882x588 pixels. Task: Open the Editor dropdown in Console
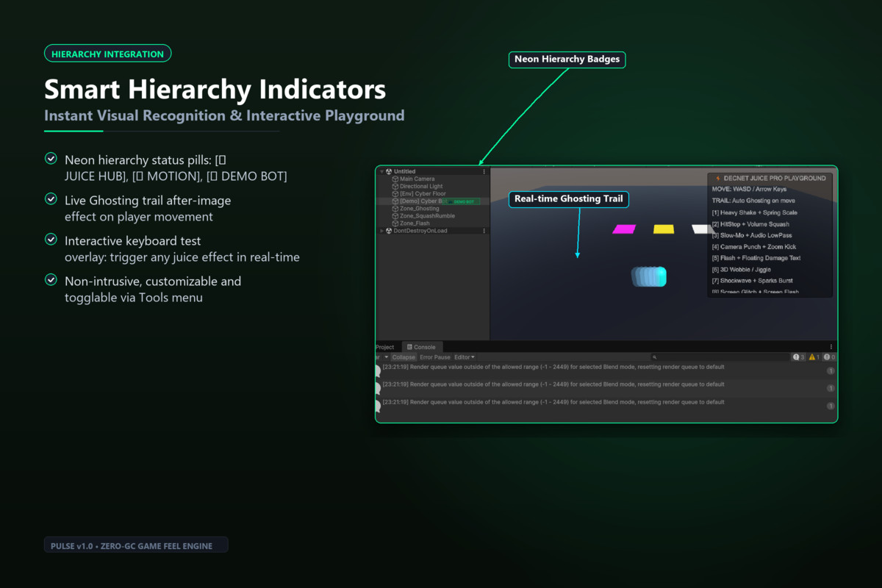pos(465,357)
